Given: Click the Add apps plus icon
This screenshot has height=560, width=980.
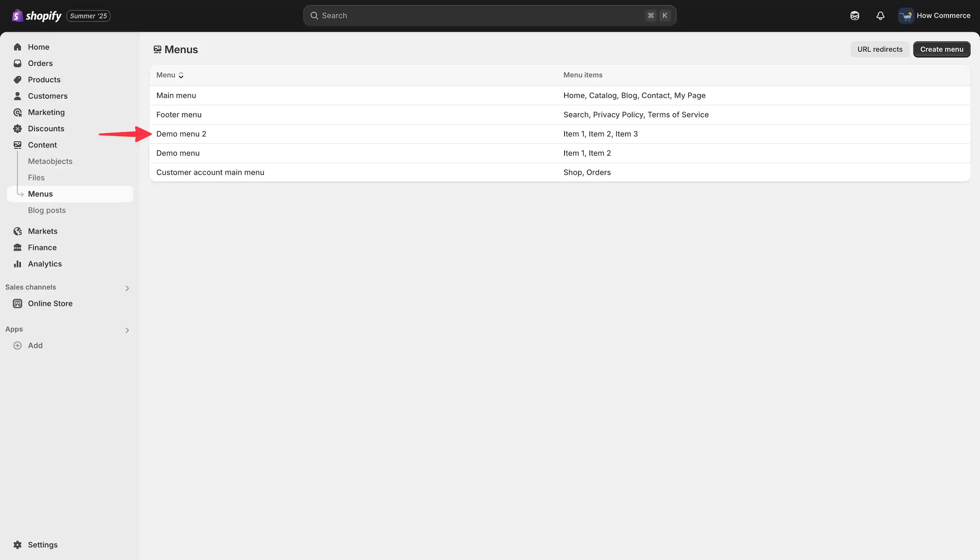Looking at the screenshot, I should point(17,345).
